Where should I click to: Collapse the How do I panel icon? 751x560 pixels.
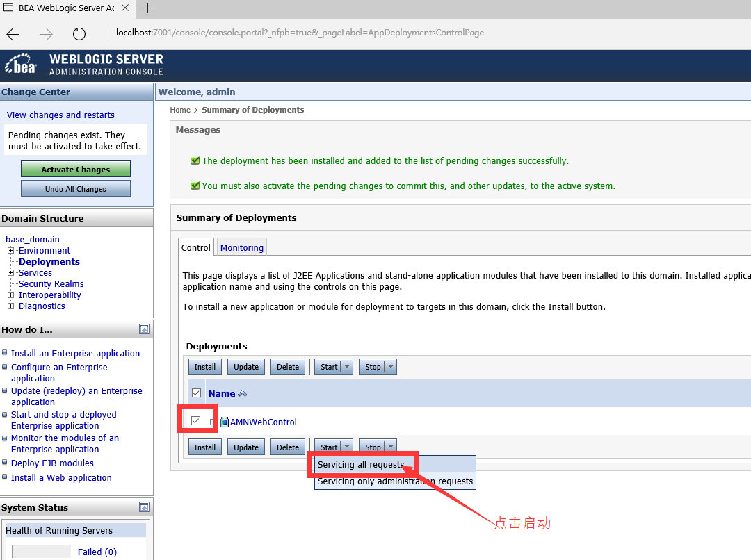click(x=144, y=329)
